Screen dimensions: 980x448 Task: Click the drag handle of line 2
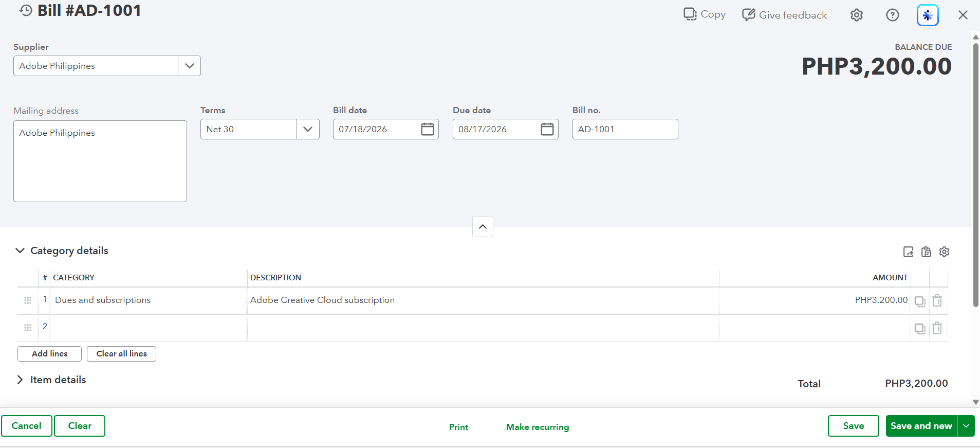point(28,328)
